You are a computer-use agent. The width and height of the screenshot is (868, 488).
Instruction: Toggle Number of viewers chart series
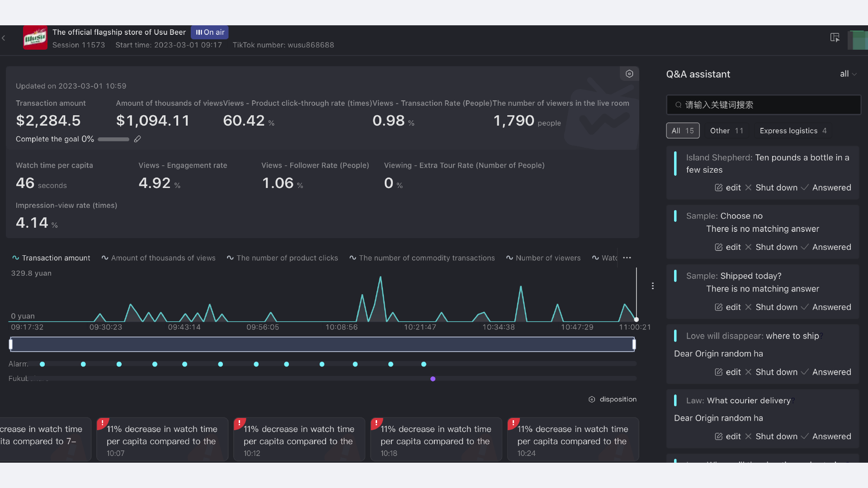(543, 258)
